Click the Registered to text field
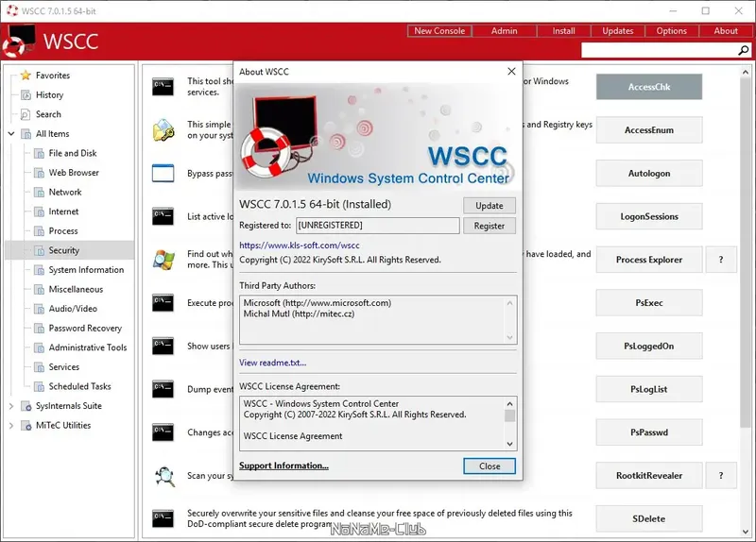The width and height of the screenshot is (756, 542). point(377,226)
